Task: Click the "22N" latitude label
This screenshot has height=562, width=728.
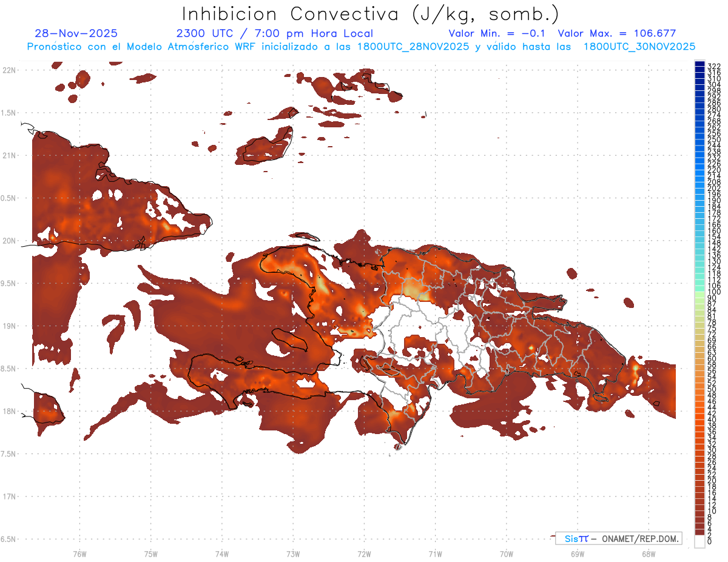Action: [x=9, y=70]
